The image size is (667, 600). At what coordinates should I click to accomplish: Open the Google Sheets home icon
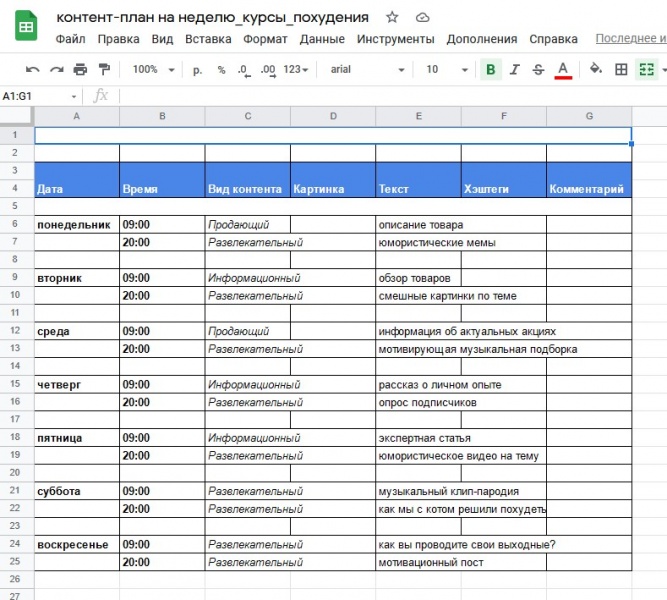[26, 26]
